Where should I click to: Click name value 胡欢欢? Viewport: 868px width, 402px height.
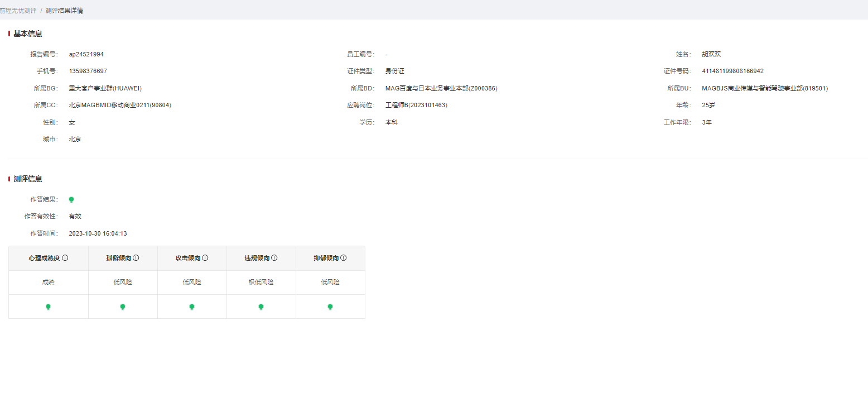point(711,54)
